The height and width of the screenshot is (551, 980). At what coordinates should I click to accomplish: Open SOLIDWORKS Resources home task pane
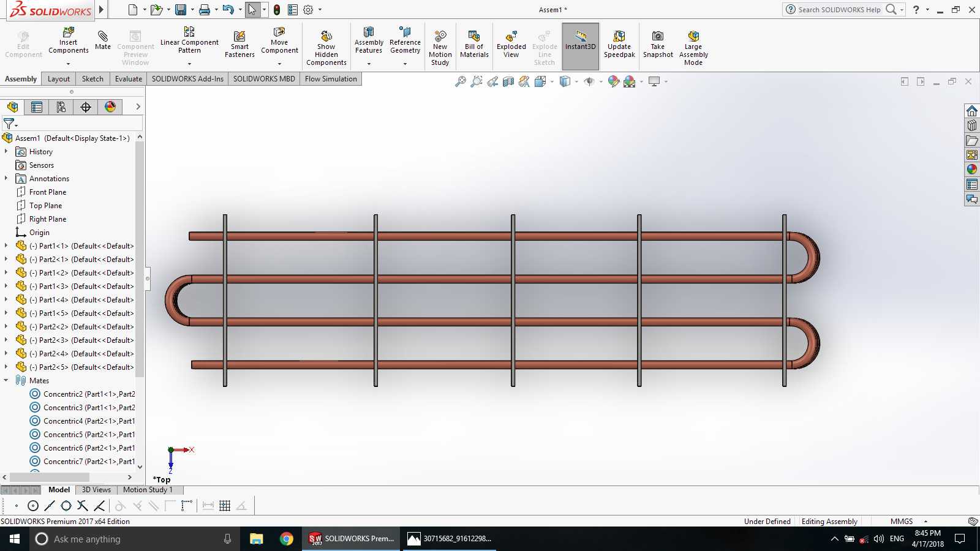972,111
